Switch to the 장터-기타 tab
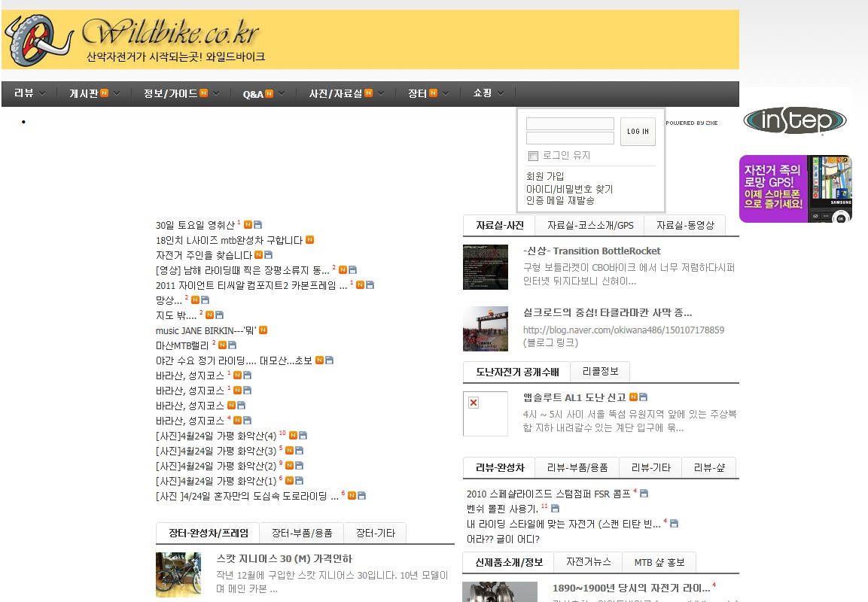 [375, 534]
